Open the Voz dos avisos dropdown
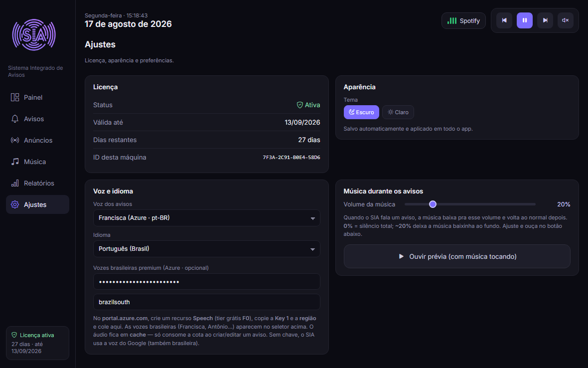Image resolution: width=588 pixels, height=368 pixels. tap(207, 218)
